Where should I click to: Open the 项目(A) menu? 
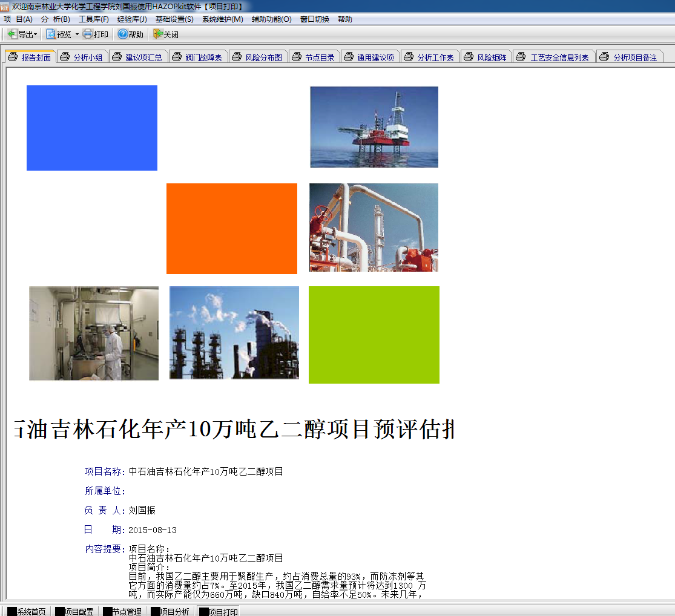click(x=18, y=19)
